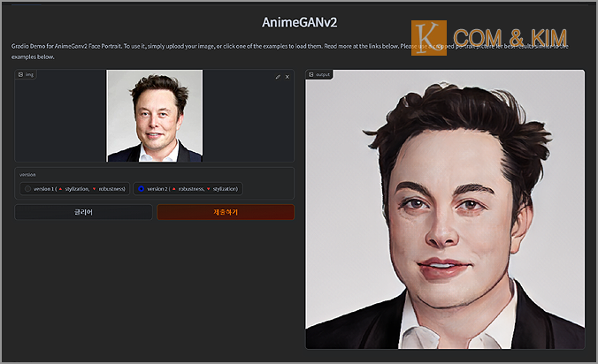Click the 클리어 clear button
This screenshot has width=598, height=364.
tap(83, 212)
